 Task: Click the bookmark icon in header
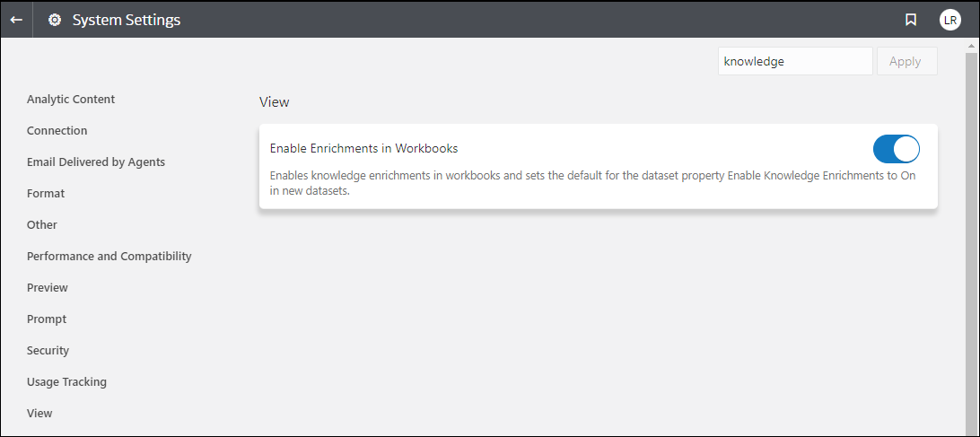point(911,20)
